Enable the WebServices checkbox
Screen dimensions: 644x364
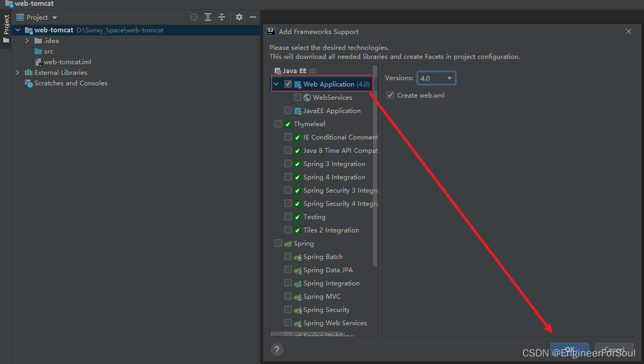(298, 97)
